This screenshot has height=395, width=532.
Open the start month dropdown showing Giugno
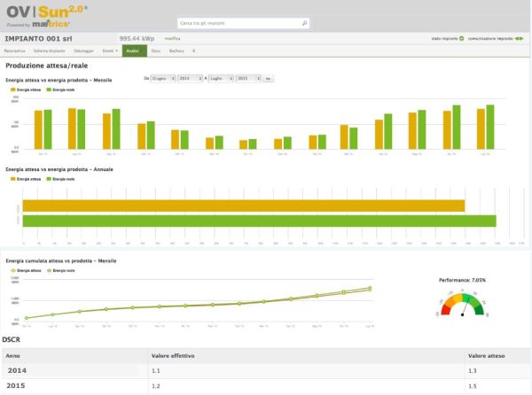click(161, 79)
